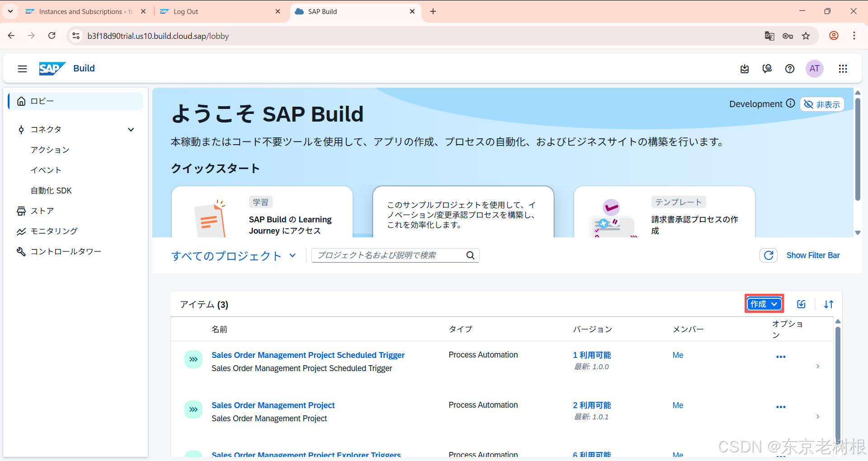The height and width of the screenshot is (461, 868).
Task: Select 自動化 SDK in the sidebar
Action: tap(51, 191)
